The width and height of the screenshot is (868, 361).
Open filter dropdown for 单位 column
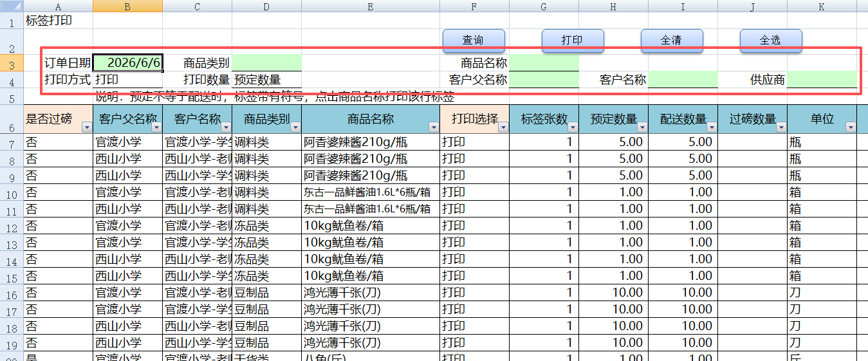851,127
